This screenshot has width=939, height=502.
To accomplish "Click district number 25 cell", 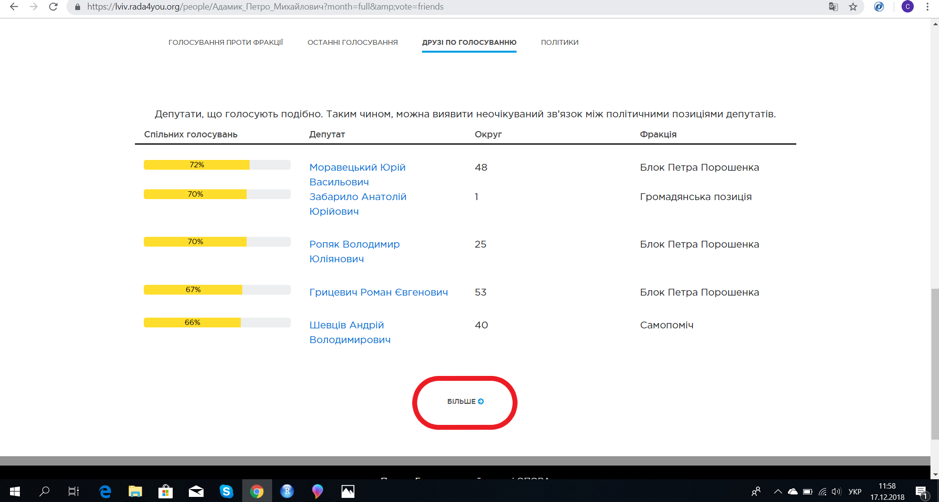I will coord(480,244).
